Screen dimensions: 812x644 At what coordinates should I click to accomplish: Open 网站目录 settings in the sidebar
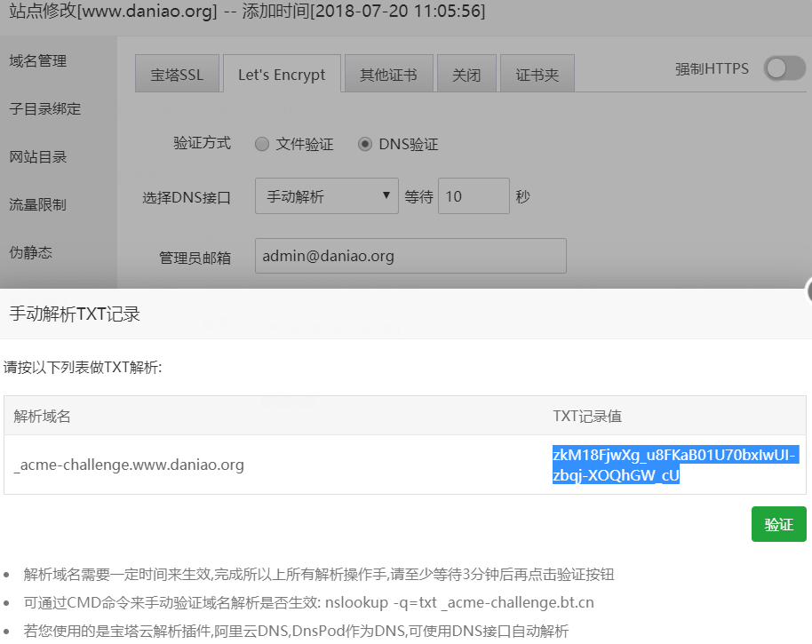tap(38, 157)
